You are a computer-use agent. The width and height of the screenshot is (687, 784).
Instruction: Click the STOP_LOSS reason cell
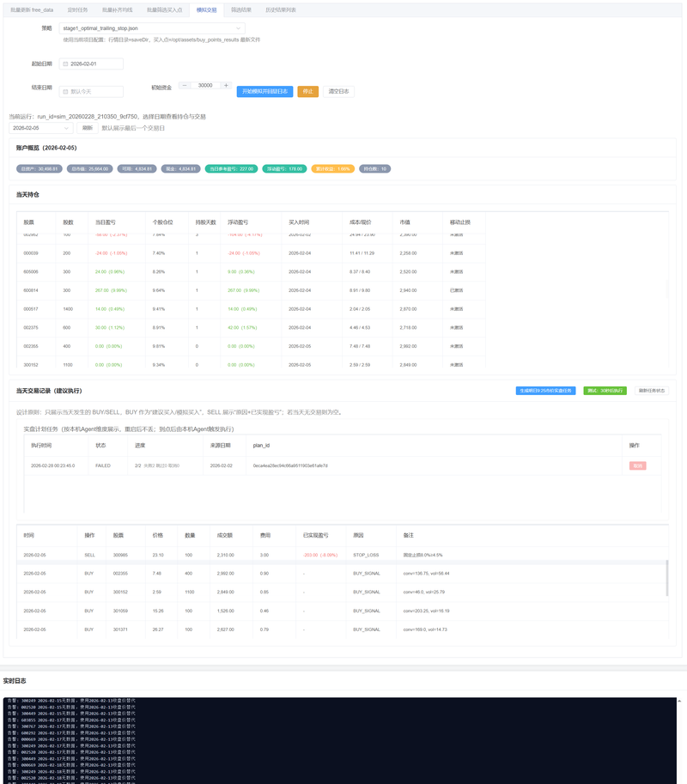(366, 555)
